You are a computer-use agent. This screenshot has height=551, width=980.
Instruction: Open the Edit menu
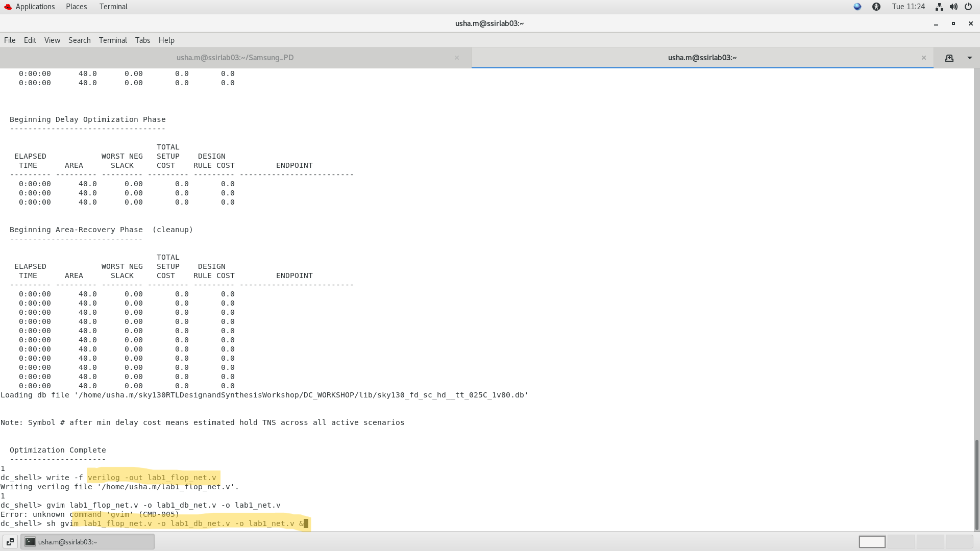[30, 40]
